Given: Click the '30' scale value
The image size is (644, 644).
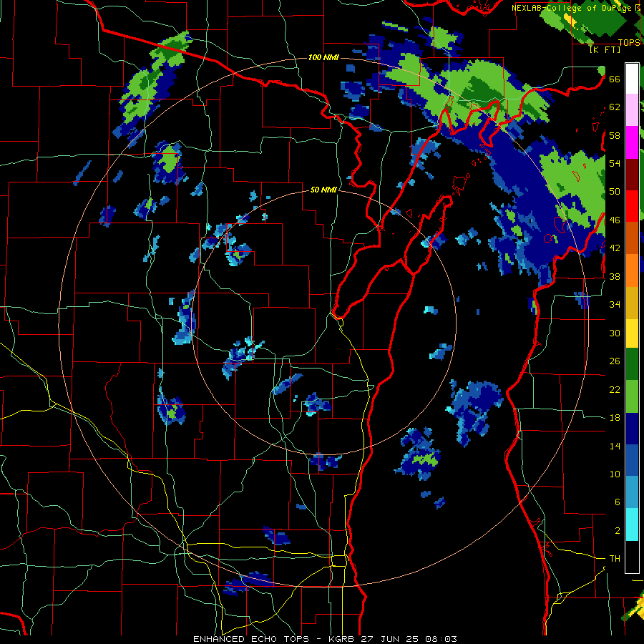Looking at the screenshot, I should click(615, 333).
